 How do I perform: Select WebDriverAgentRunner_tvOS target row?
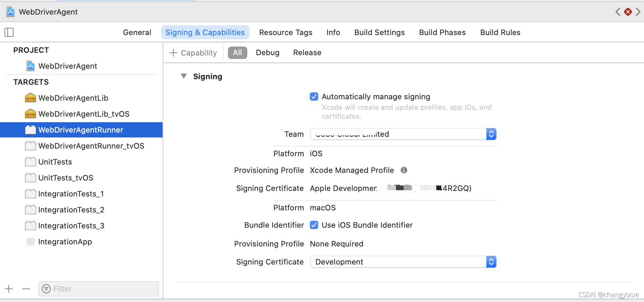[81, 146]
